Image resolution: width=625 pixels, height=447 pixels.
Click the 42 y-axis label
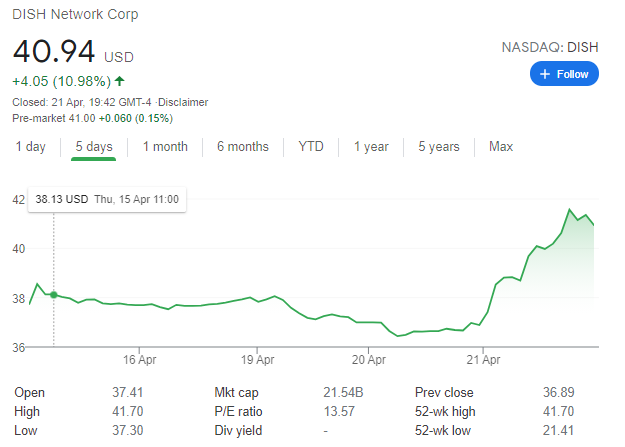[18, 199]
